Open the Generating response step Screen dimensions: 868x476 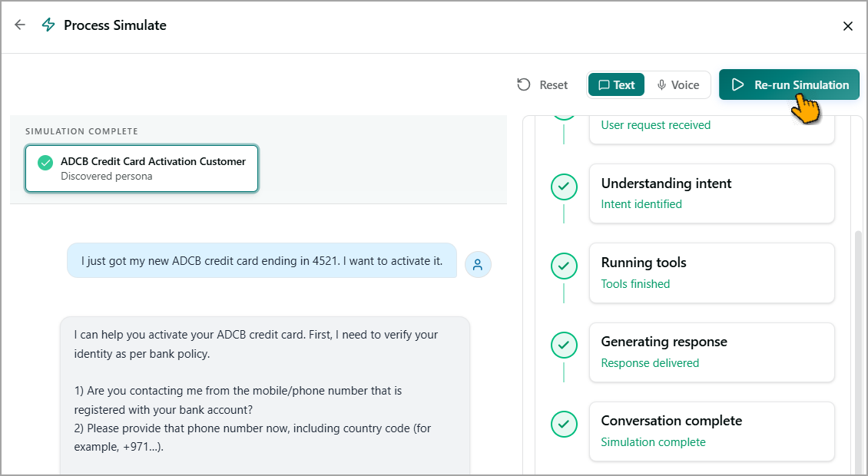click(x=711, y=352)
